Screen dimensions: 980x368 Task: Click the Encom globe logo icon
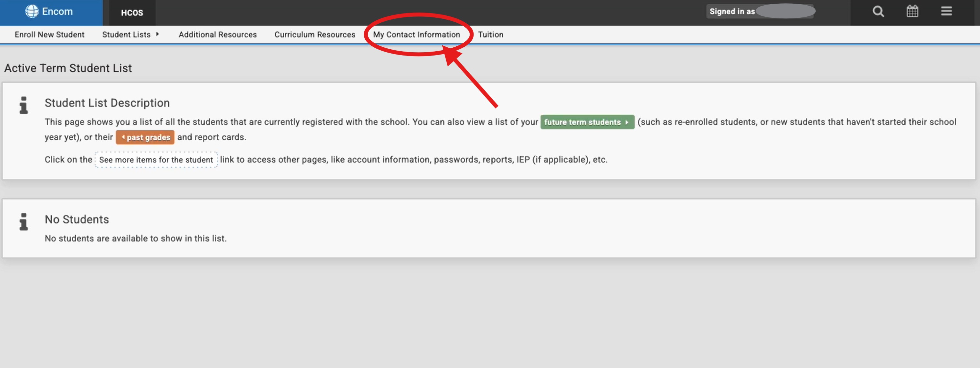(x=32, y=11)
